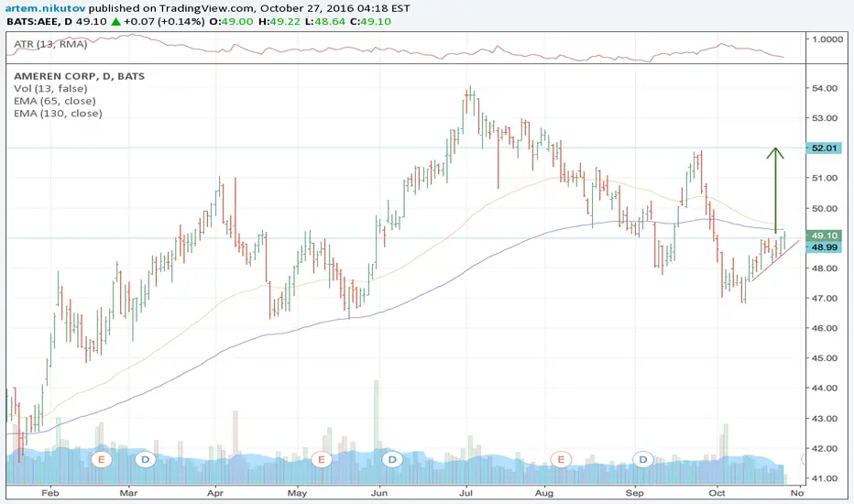
Task: Click the 47.00 price axis label
Action: (x=825, y=299)
